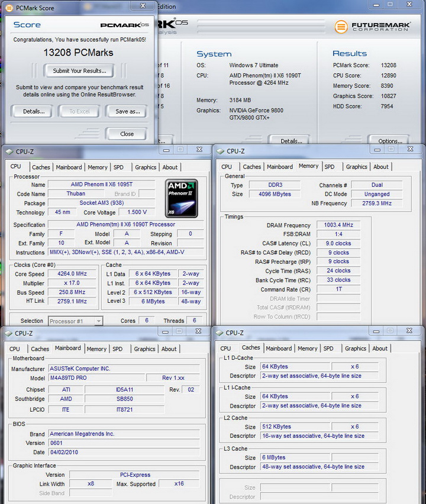The height and width of the screenshot is (504, 426).
Task: Select About tab in the Mainboard CPU-Z window
Action: pos(169,349)
